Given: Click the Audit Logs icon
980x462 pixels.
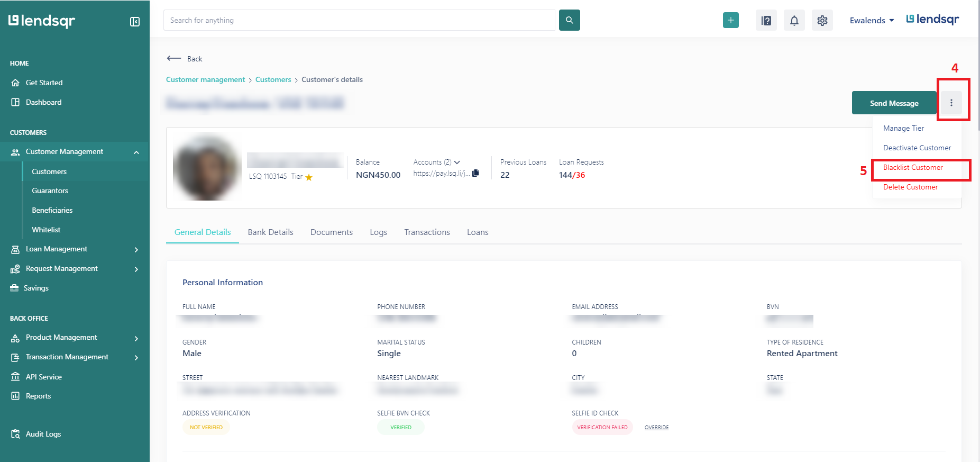Looking at the screenshot, I should (15, 434).
